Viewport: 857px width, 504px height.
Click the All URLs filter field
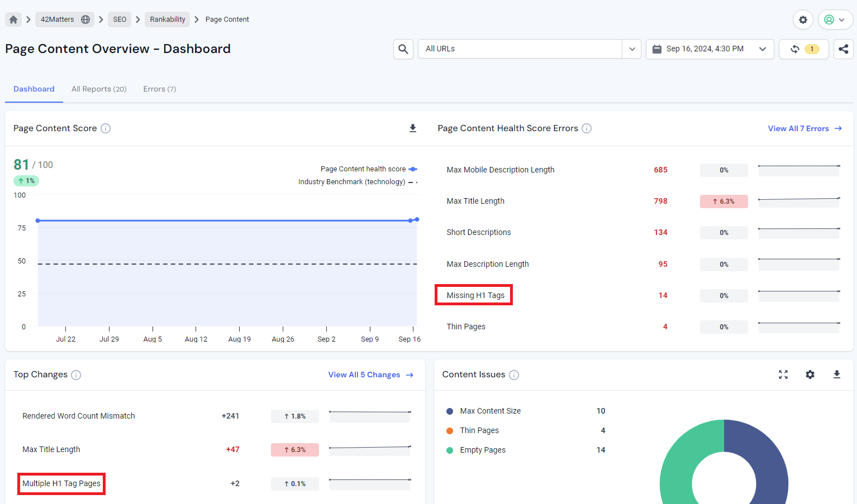(520, 49)
